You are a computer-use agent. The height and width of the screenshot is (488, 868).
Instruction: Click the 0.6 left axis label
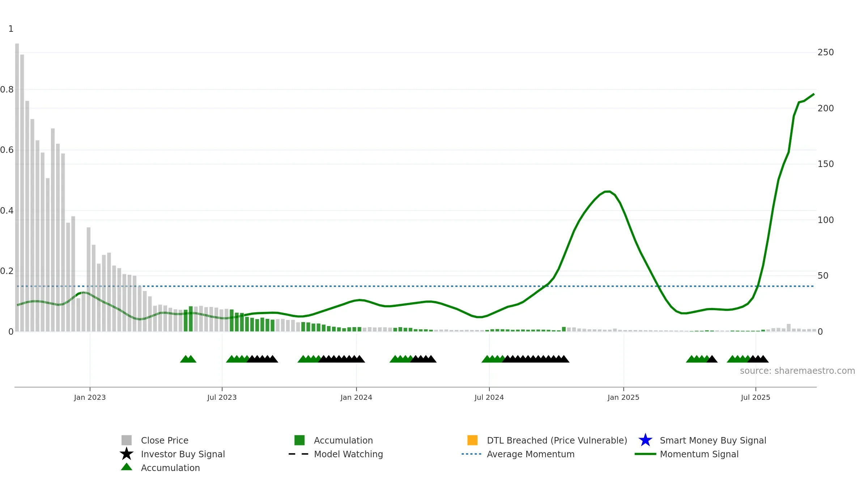[x=7, y=150]
